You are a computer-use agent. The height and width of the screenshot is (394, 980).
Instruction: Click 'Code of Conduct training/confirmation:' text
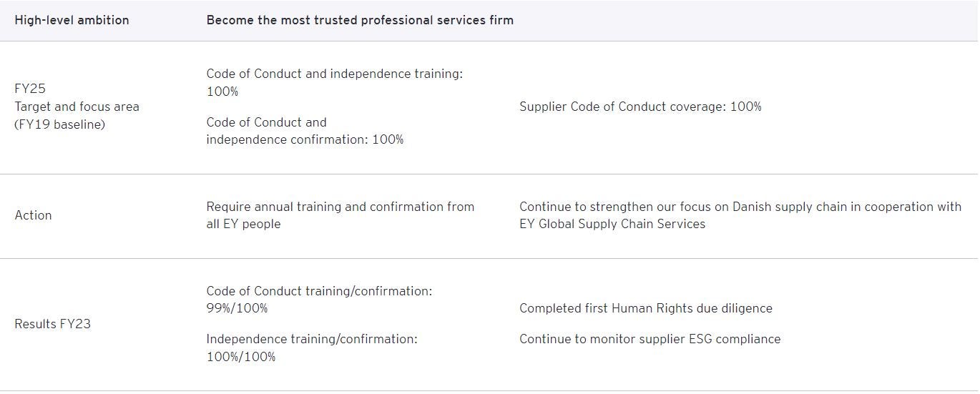click(x=319, y=291)
